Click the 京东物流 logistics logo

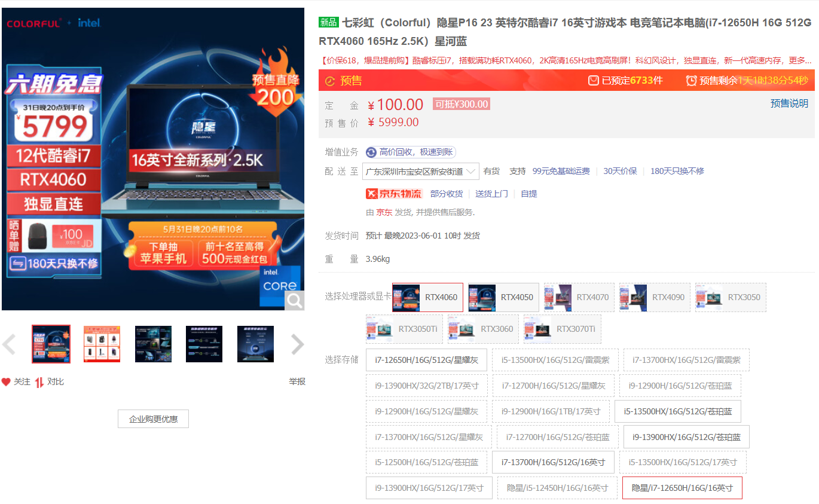(x=394, y=194)
